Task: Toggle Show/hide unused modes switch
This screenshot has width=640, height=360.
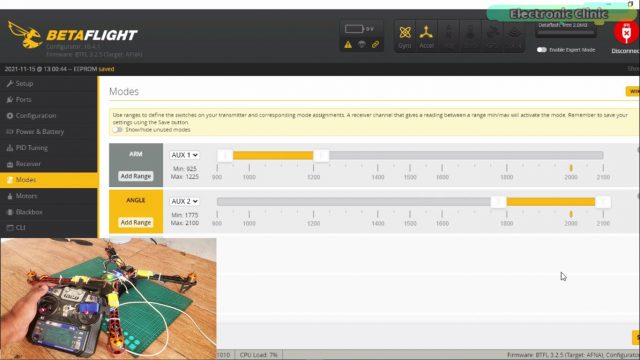Action: coord(118,130)
